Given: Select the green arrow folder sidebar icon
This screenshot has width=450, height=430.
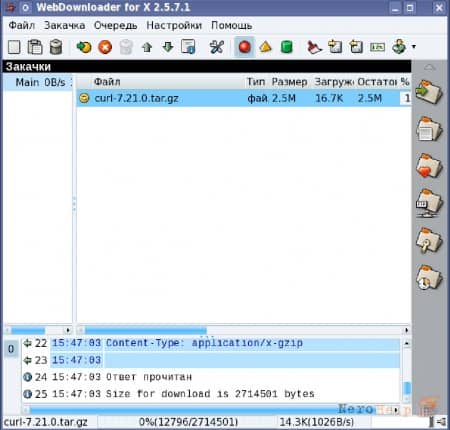Looking at the screenshot, I should 429,92.
